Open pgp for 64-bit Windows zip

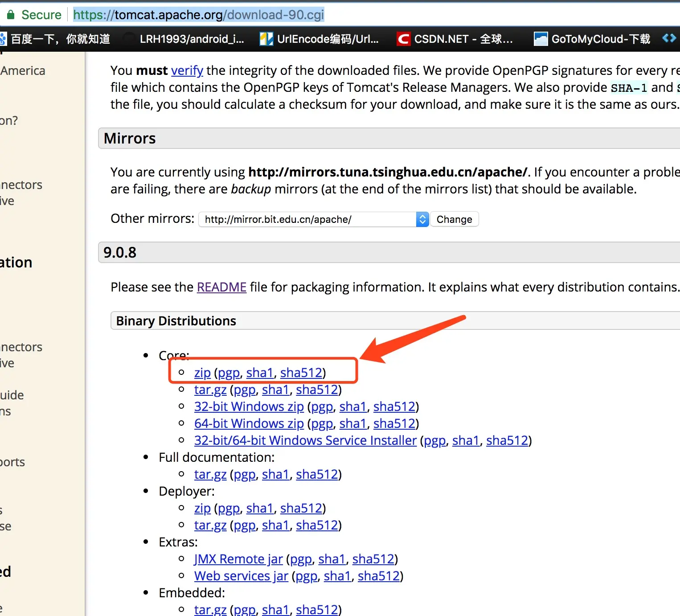322,423
